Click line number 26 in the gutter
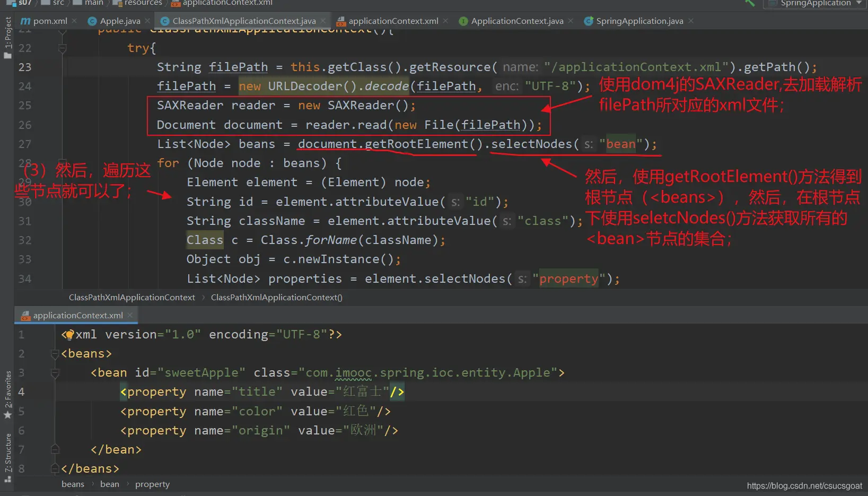Viewport: 868px width, 496px height. (x=25, y=125)
